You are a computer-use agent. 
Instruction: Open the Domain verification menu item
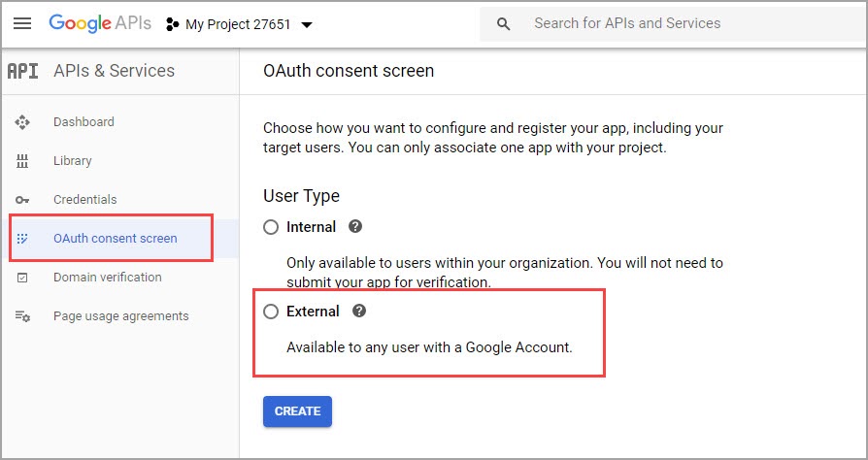[x=108, y=278]
